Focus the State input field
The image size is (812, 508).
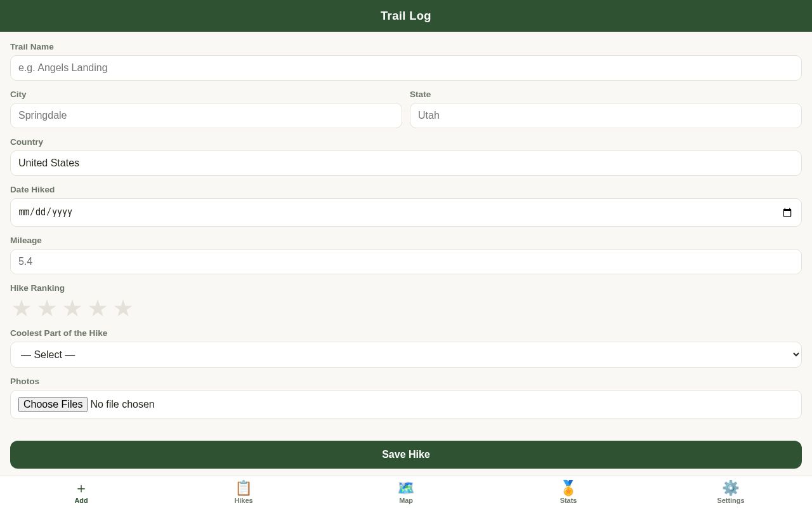tap(606, 116)
